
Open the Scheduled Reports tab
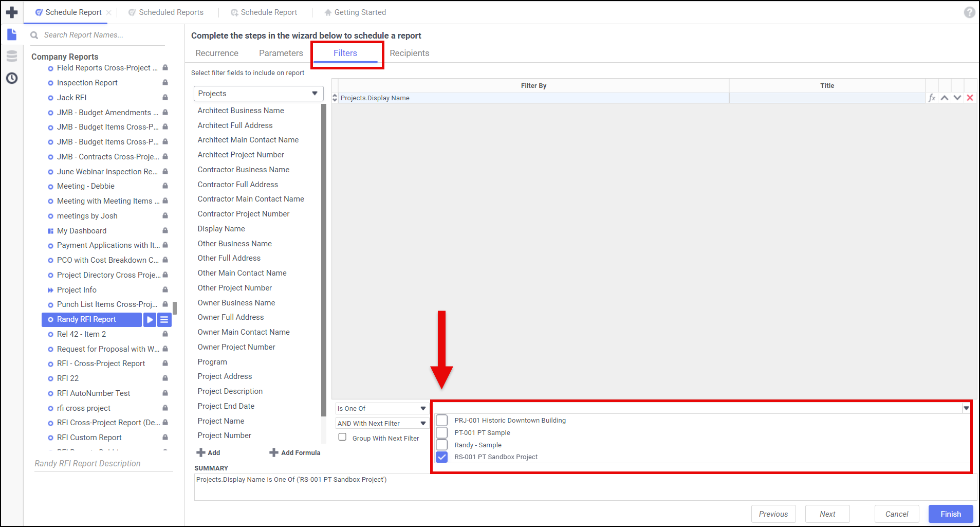pos(166,12)
